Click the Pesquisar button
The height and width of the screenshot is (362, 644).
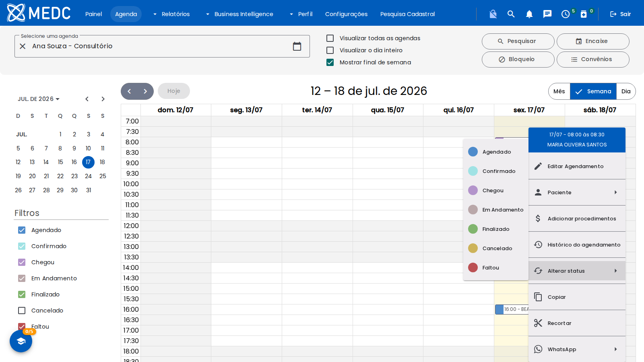(x=518, y=41)
